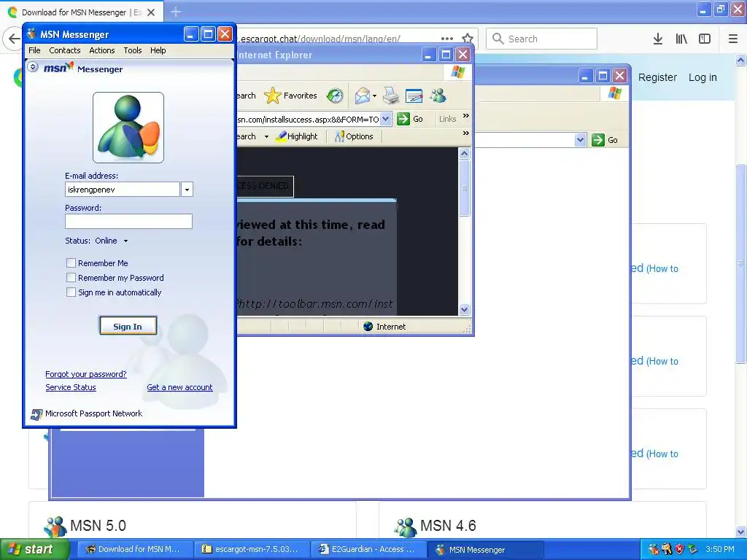Open the mail icon dropdown arrow
Viewport: 747px width, 560px height.
[374, 96]
